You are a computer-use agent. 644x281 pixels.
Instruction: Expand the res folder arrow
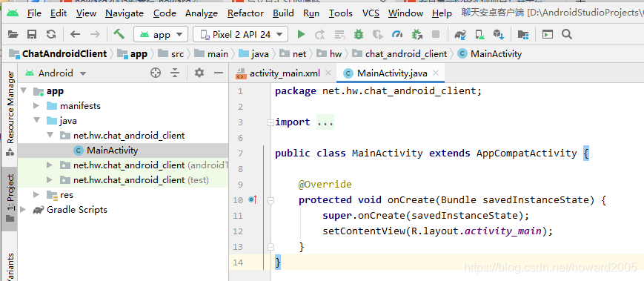click(x=36, y=195)
